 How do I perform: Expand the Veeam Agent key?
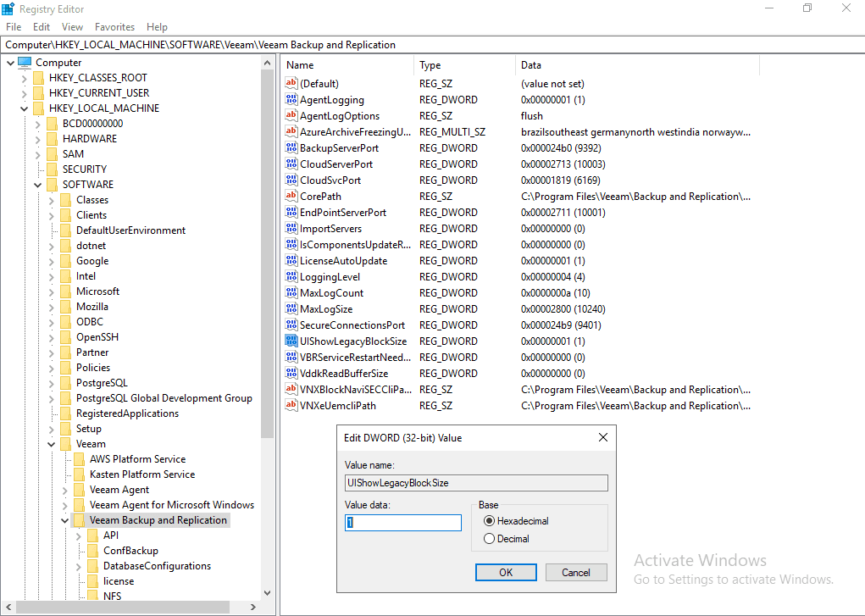click(65, 490)
